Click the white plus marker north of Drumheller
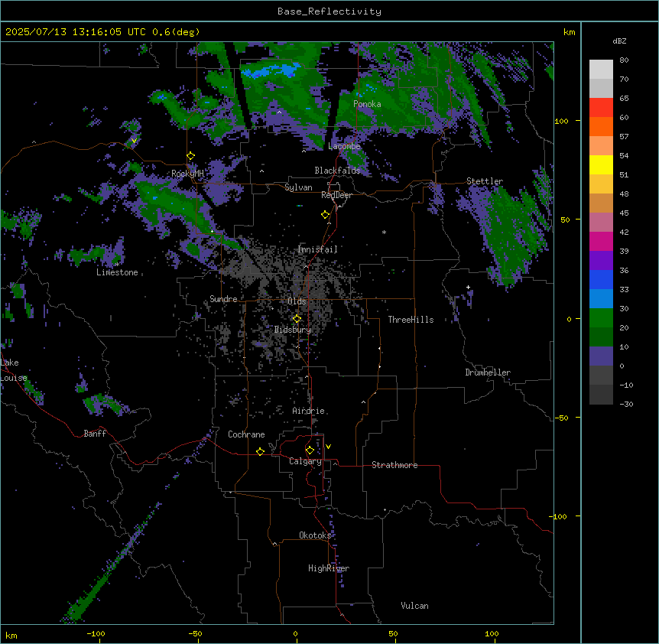This screenshot has width=659, height=644. (x=468, y=287)
